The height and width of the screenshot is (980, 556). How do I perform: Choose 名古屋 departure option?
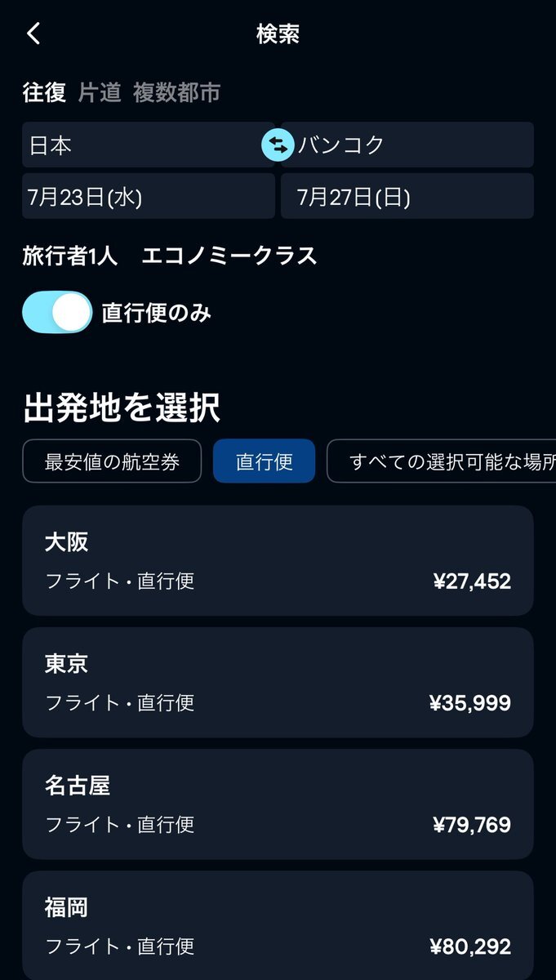click(278, 804)
